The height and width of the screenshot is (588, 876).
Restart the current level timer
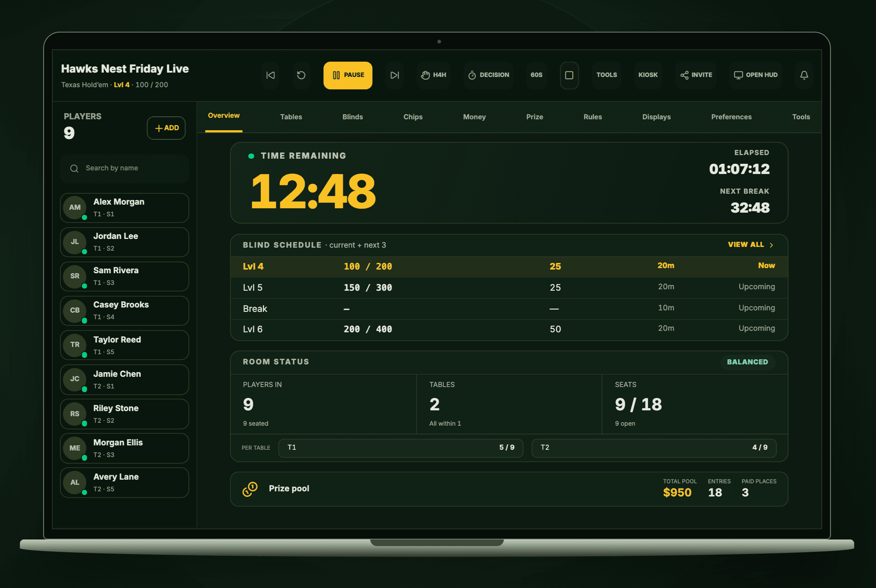pos(301,76)
